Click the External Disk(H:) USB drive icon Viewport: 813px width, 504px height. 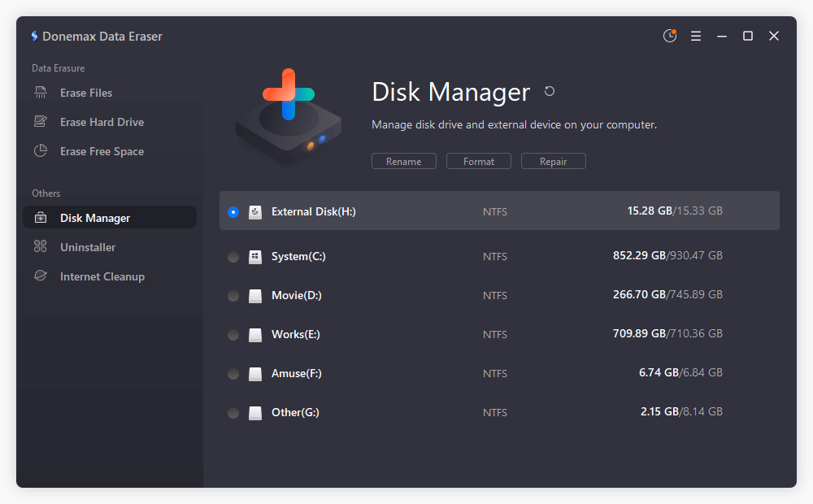click(255, 211)
